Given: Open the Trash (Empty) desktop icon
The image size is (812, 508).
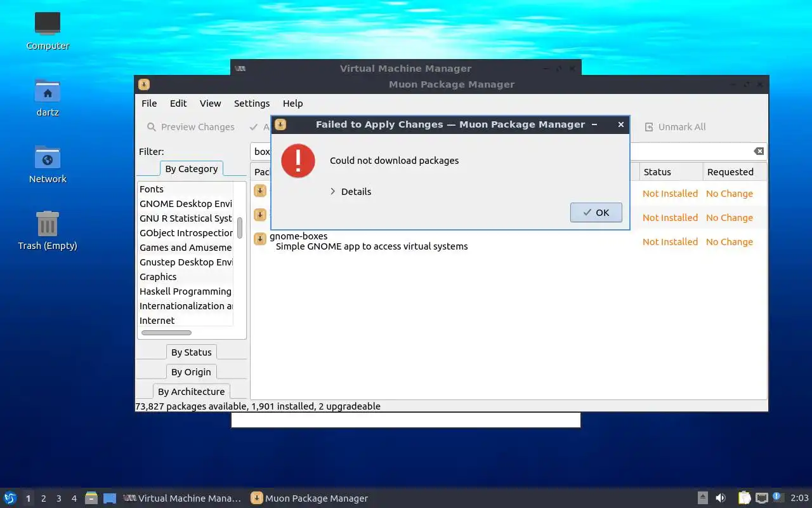Looking at the screenshot, I should [x=48, y=231].
